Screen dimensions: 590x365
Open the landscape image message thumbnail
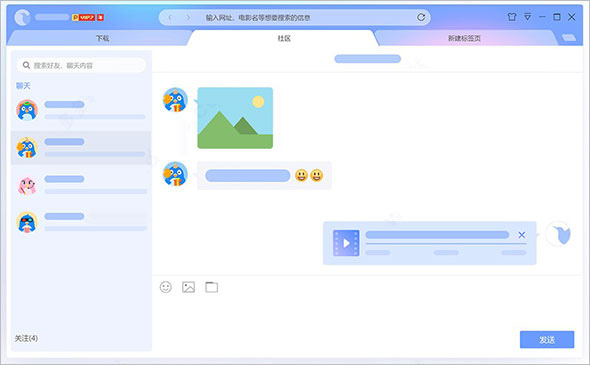point(235,118)
